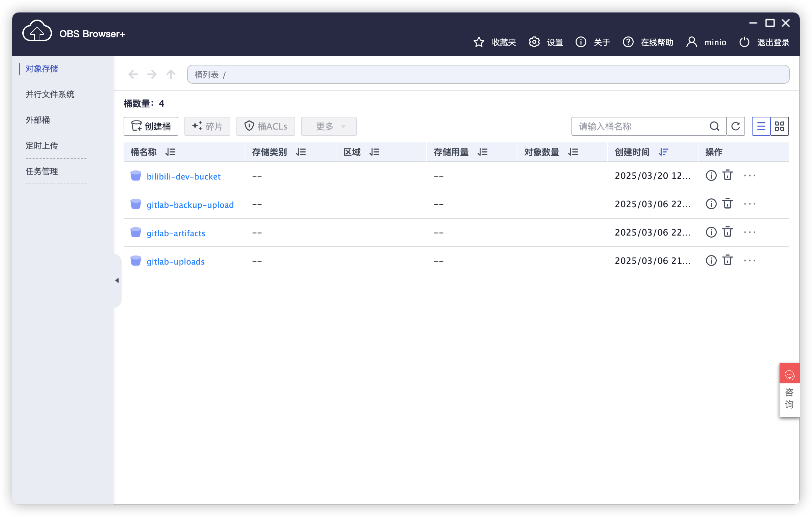The image size is (812, 517).
Task: Open Parallel File System sidebar item
Action: (x=50, y=94)
